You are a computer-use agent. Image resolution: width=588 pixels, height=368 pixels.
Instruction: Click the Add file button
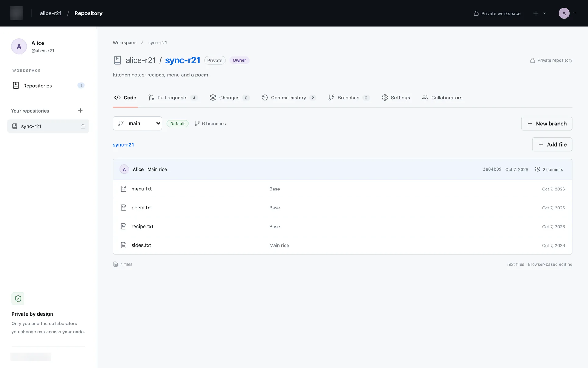(552, 144)
